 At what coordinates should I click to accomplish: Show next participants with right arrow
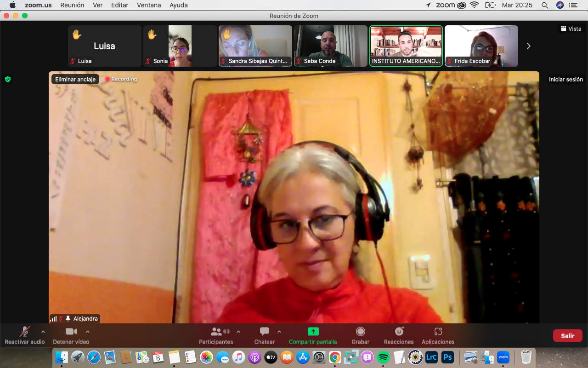click(528, 46)
